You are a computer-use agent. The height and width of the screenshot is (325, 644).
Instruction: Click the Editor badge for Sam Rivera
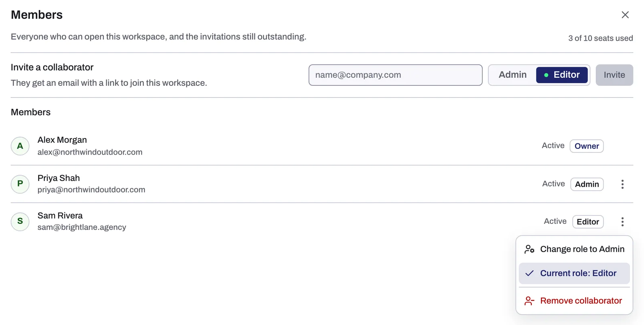pyautogui.click(x=588, y=221)
